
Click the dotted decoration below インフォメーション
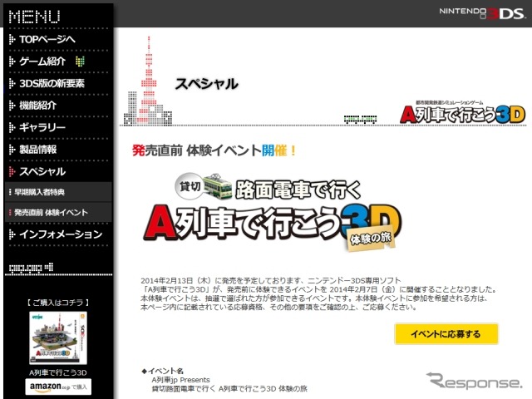(29, 267)
